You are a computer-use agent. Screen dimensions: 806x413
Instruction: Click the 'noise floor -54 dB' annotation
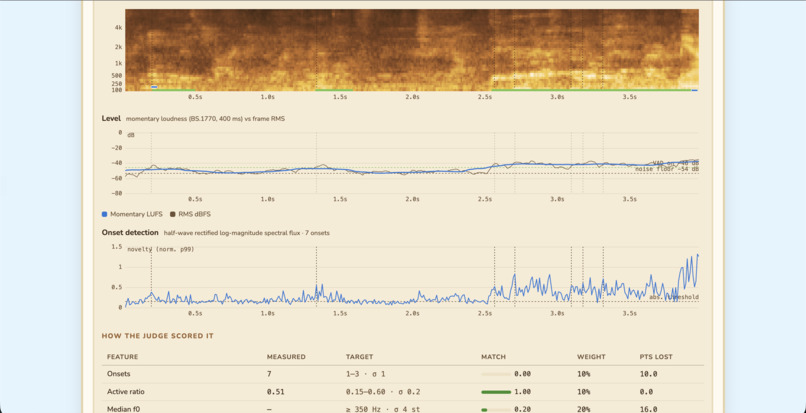click(x=666, y=169)
